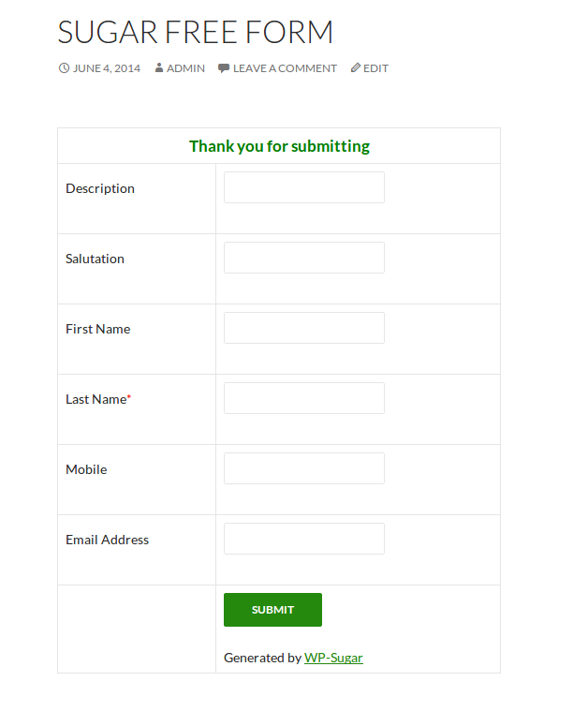Click the pencil edit icon
588x711 pixels.
click(x=356, y=67)
